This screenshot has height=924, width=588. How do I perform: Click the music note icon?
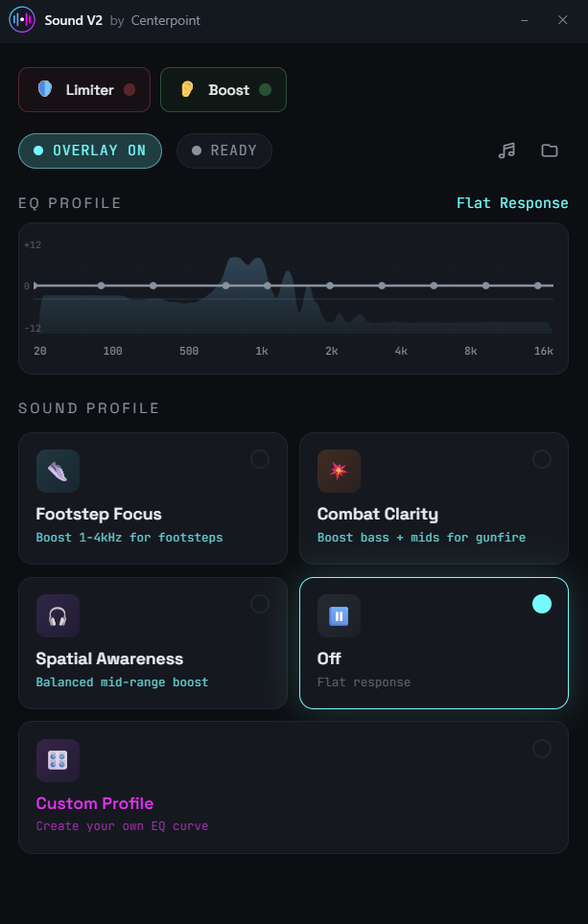coord(506,150)
